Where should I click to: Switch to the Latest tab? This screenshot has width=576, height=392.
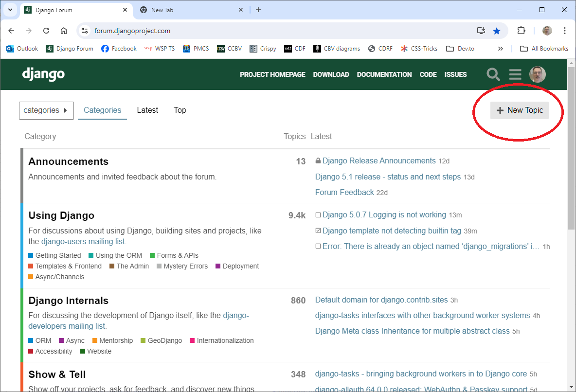(x=147, y=110)
